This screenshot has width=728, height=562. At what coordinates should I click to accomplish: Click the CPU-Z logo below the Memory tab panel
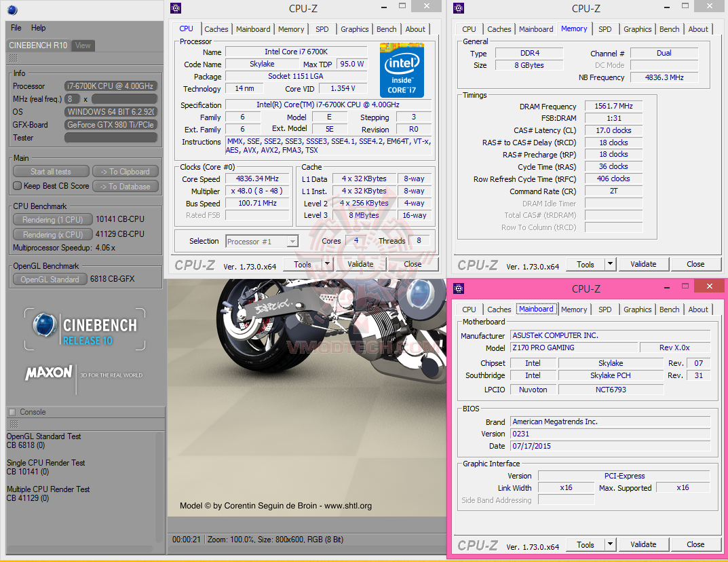click(477, 264)
